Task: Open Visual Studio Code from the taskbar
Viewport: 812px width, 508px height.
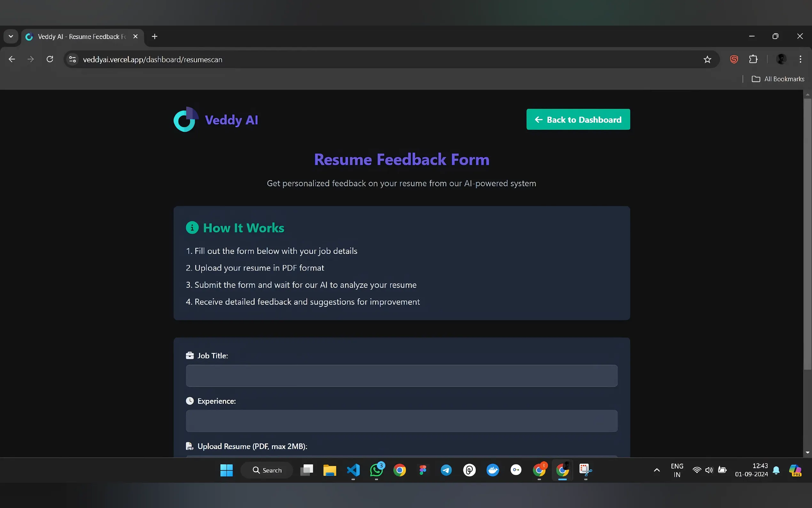Action: pos(353,470)
